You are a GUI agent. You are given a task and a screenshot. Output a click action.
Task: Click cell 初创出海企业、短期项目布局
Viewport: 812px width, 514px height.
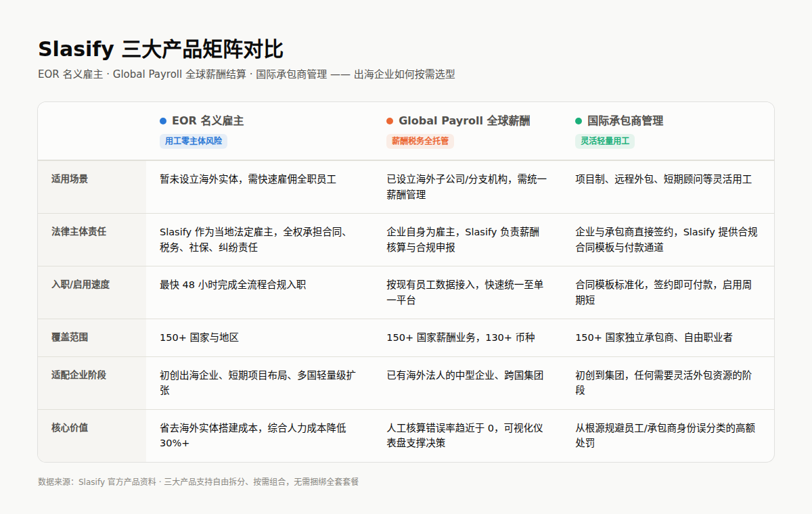[258, 382]
